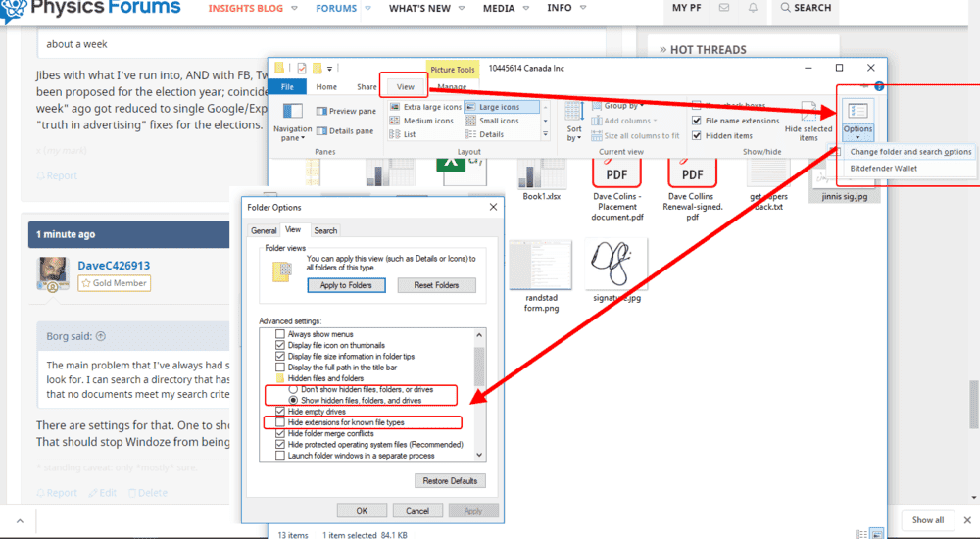Switch to the Home ribbon tab
980x539 pixels.
326,87
